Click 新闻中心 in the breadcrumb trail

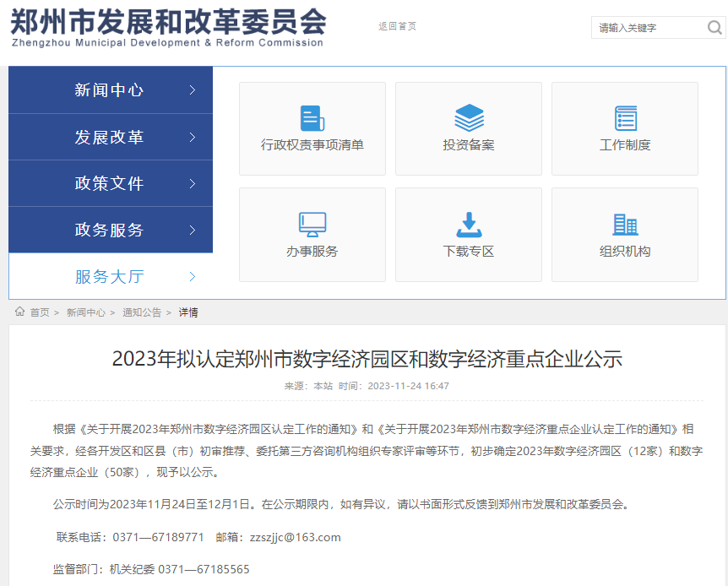click(84, 311)
